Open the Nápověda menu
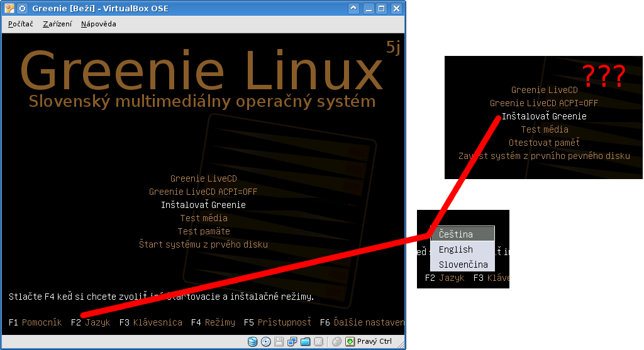Image resolution: width=644 pixels, height=350 pixels. 99,24
